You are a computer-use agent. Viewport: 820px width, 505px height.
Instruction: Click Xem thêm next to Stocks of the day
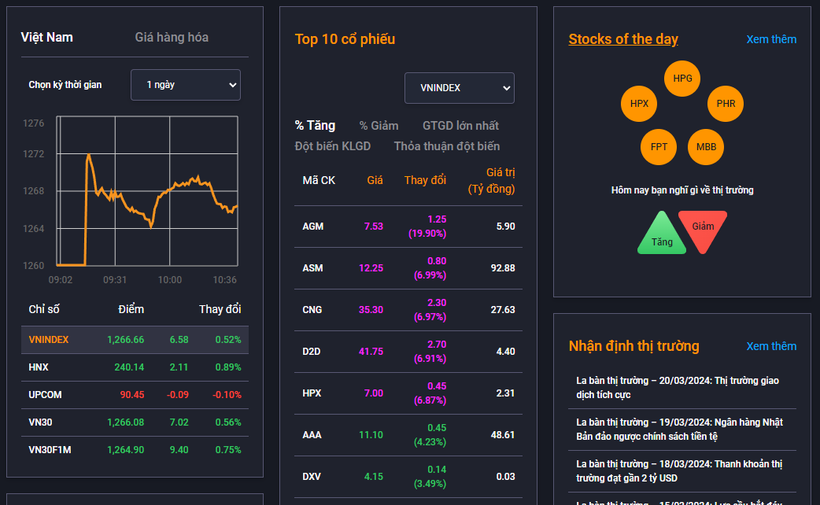point(771,39)
